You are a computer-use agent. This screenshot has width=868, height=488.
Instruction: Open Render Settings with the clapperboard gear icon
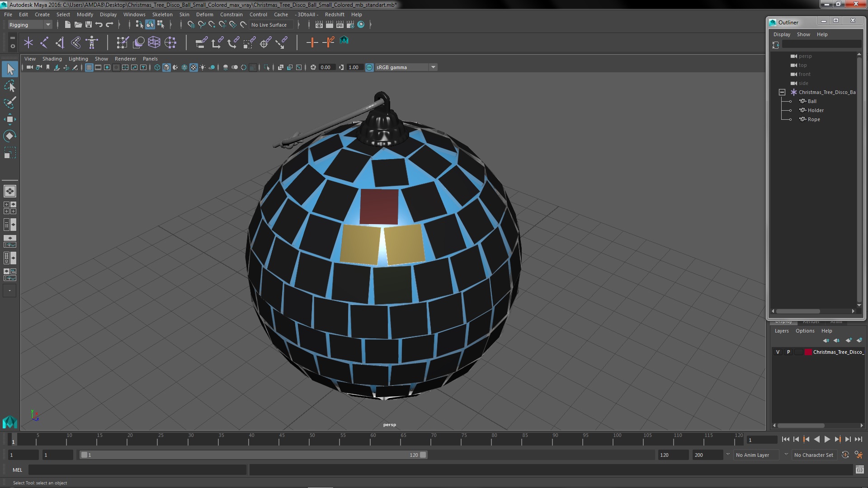(350, 25)
